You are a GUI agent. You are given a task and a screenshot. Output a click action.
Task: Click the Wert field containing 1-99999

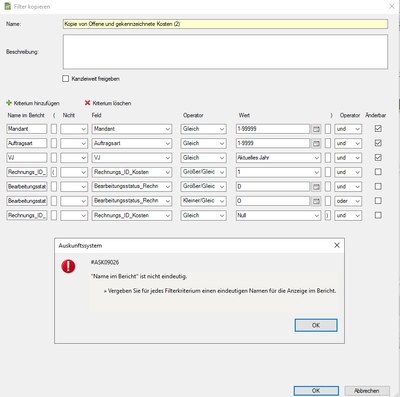273,129
